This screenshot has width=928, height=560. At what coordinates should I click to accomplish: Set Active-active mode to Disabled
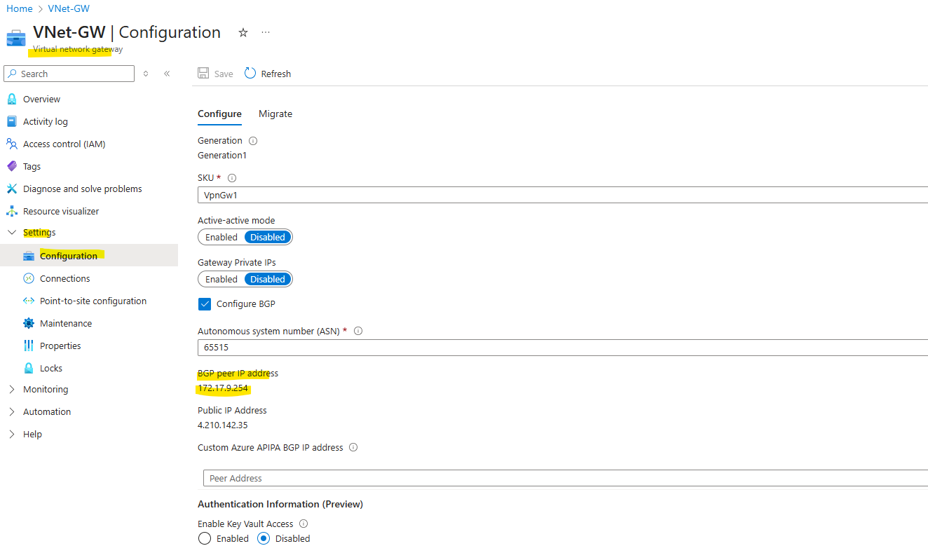(268, 237)
